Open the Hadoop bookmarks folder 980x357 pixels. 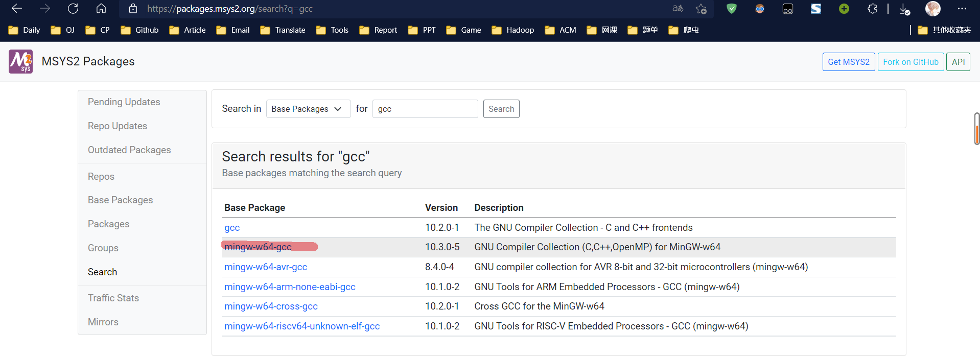click(513, 30)
